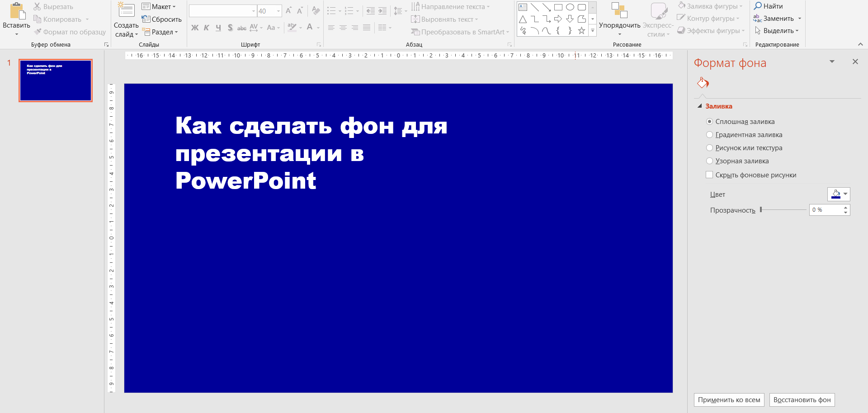The width and height of the screenshot is (868, 413).
Task: Open the font name combo box
Action: click(x=223, y=11)
